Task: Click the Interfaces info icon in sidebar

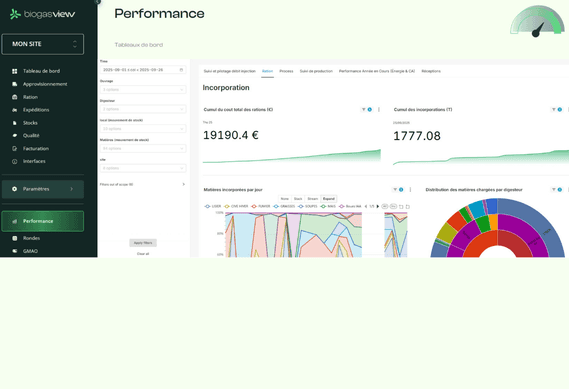Action: (15, 161)
